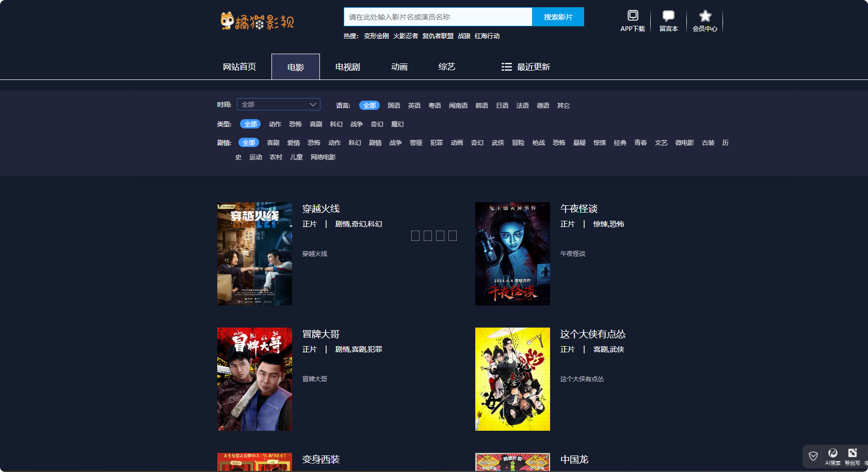The width and height of the screenshot is (868, 472).
Task: Open hot search link 复仇者联盟
Action: (438, 36)
